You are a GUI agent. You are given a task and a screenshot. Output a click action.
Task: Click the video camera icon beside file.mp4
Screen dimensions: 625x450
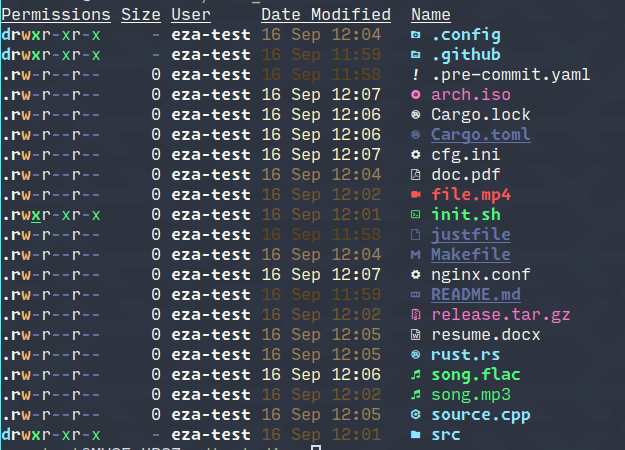(x=416, y=195)
